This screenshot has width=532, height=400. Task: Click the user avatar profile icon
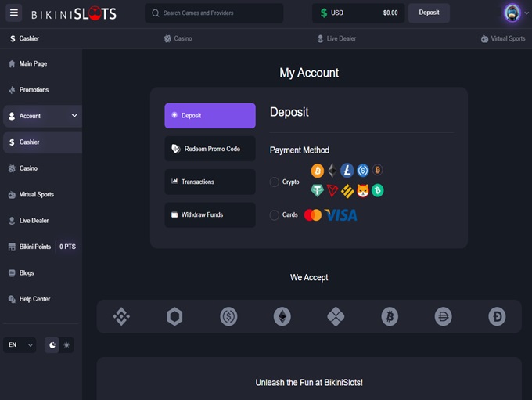tap(512, 13)
